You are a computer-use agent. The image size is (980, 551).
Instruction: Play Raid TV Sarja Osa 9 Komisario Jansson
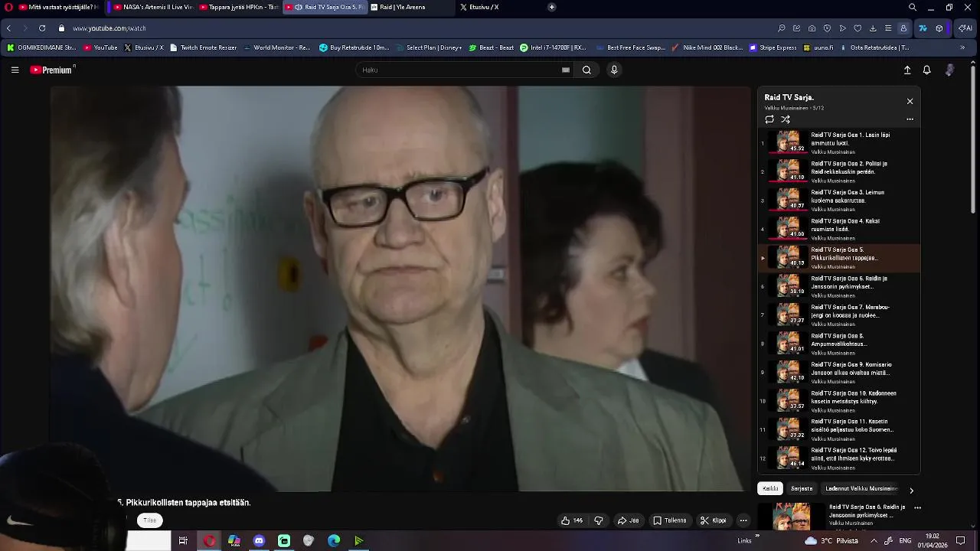coord(839,372)
